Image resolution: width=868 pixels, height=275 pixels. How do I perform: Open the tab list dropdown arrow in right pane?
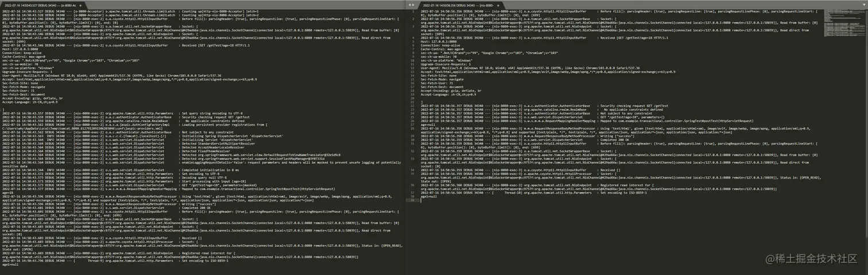pyautogui.click(x=864, y=5)
